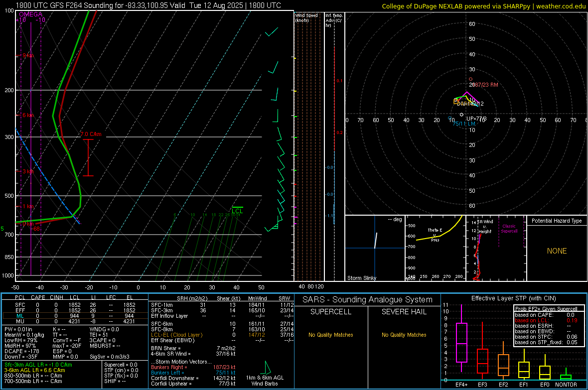Screen dimensions: 588x390
Task: Click the Corfidi Downshear = 142/12 kt line
Action: (x=193, y=378)
